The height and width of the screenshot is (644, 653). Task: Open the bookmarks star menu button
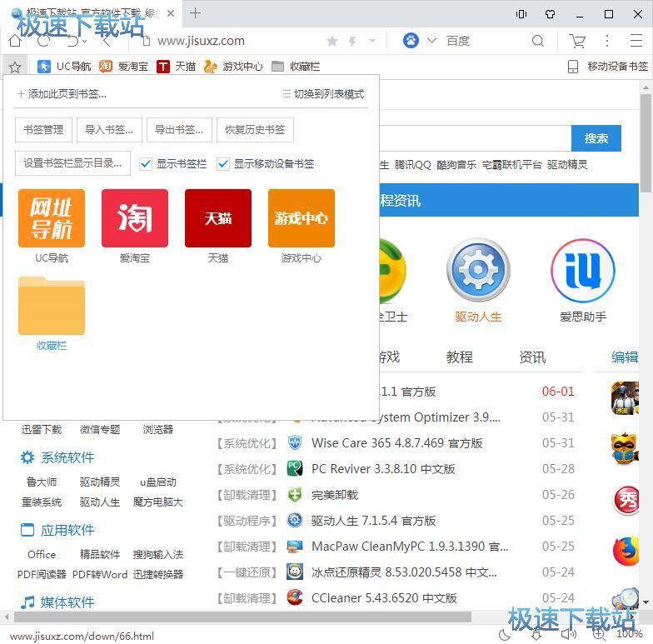pyautogui.click(x=15, y=67)
